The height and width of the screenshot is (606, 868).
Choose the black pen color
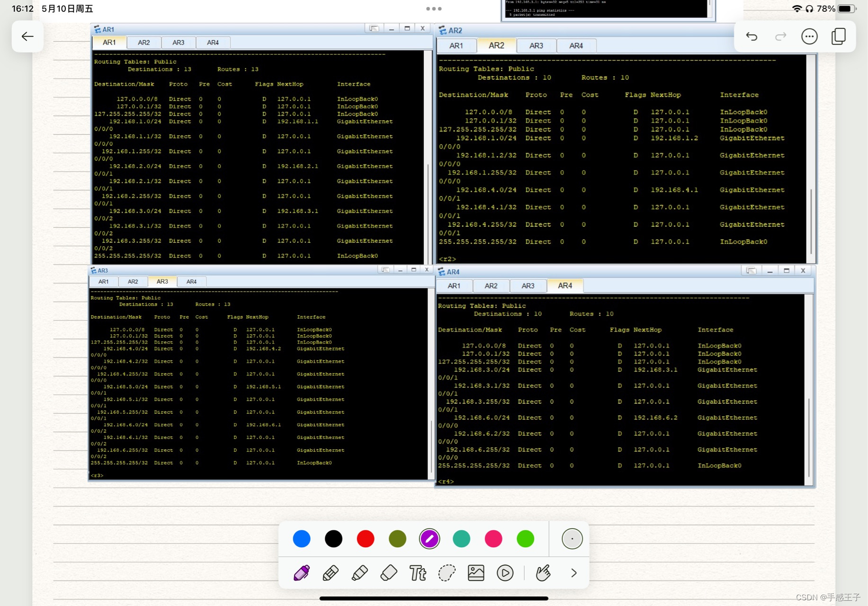coord(333,539)
